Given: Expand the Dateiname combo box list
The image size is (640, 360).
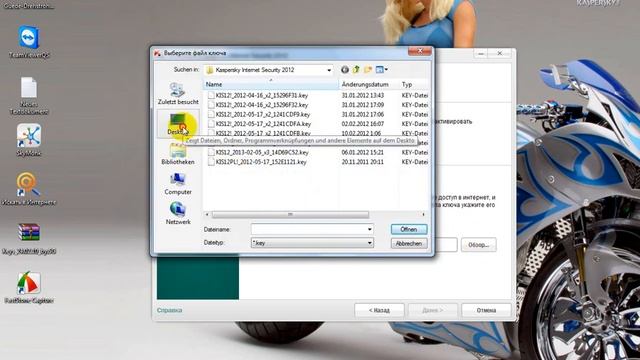Looking at the screenshot, I should [x=369, y=229].
